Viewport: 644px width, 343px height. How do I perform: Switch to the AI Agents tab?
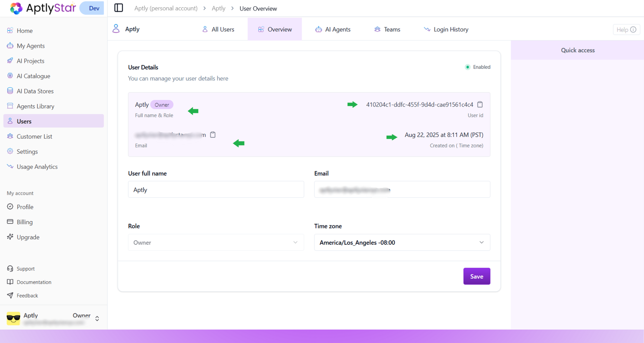pyautogui.click(x=333, y=29)
